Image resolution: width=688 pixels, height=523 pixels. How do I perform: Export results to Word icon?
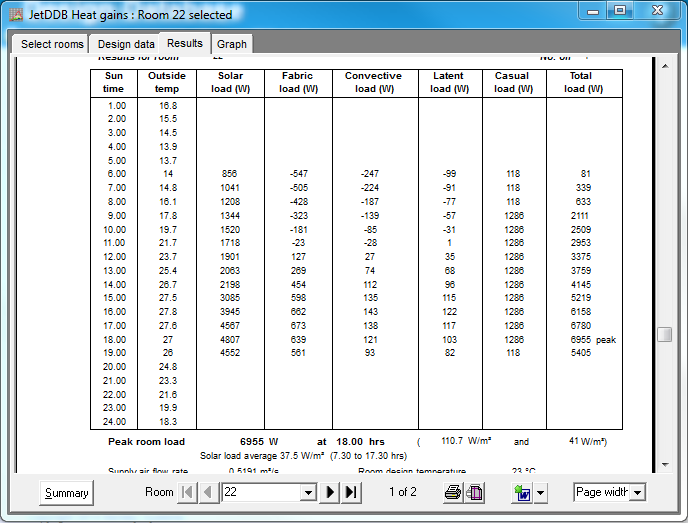(x=523, y=493)
